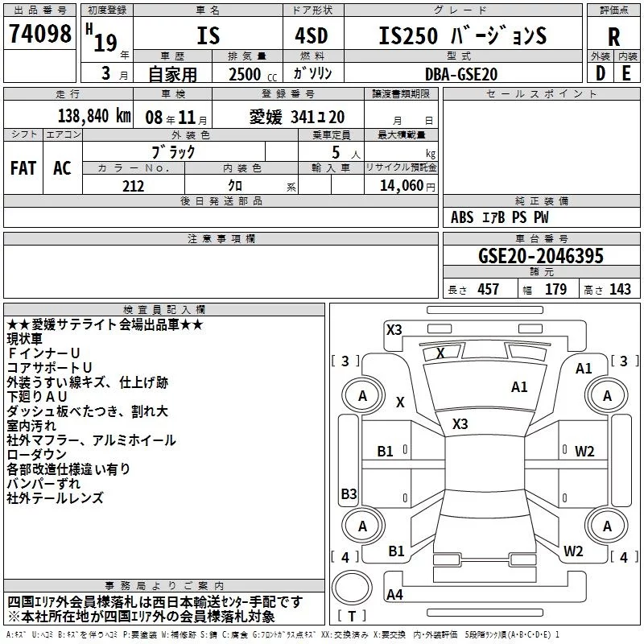Click the displacement value 2500 cc
This screenshot has height=644, width=644.
point(253,74)
